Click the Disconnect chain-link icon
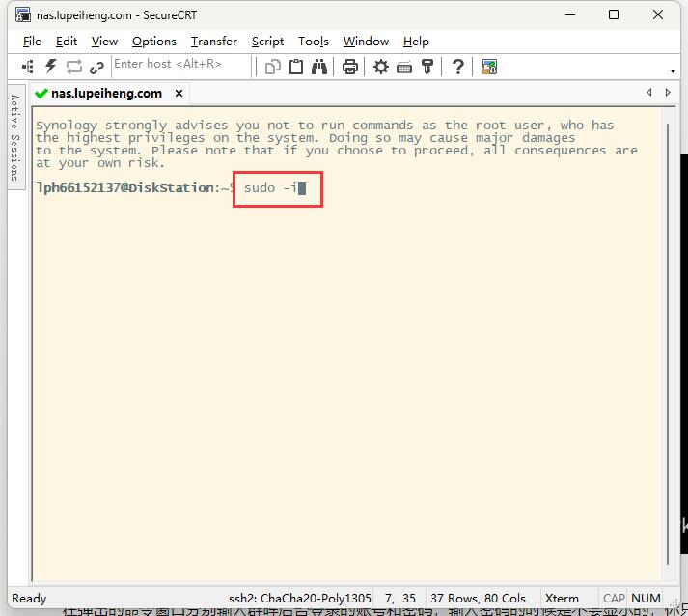Viewport: 688px width, 616px height. point(96,68)
